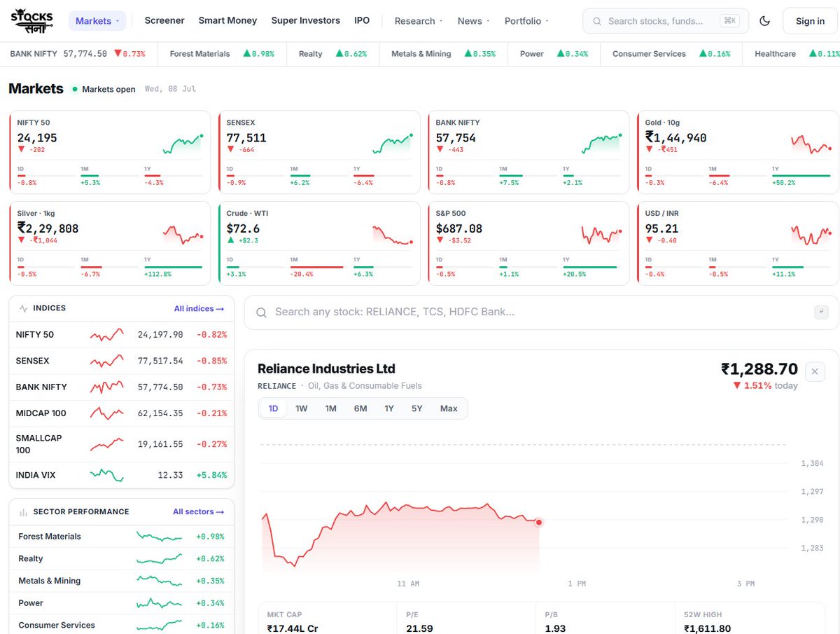Select BANK NIFTY row in Indices list
This screenshot has width=840, height=634.
tap(121, 387)
